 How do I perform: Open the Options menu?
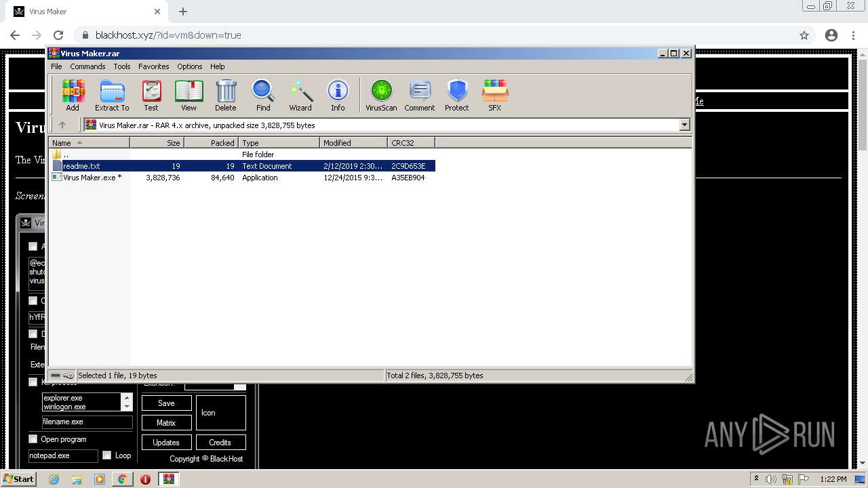point(190,66)
